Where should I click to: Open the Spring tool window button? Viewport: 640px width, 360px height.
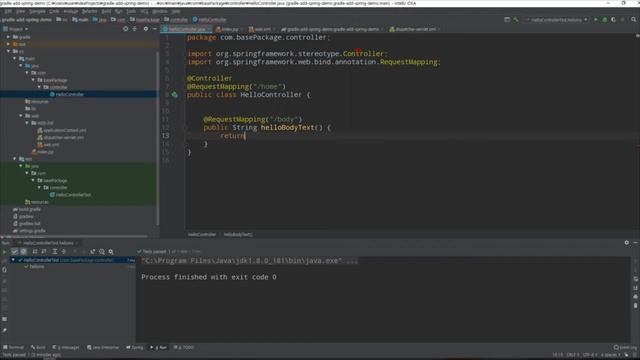tap(135, 347)
